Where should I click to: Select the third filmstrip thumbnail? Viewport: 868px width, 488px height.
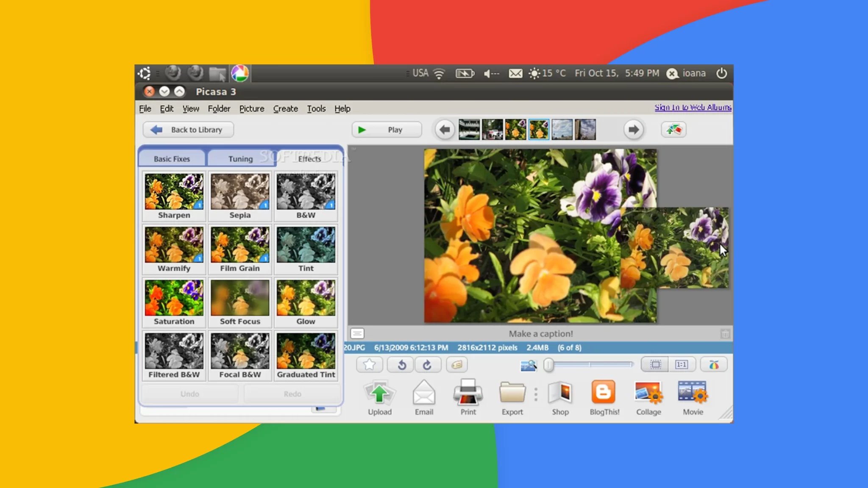pyautogui.click(x=516, y=130)
